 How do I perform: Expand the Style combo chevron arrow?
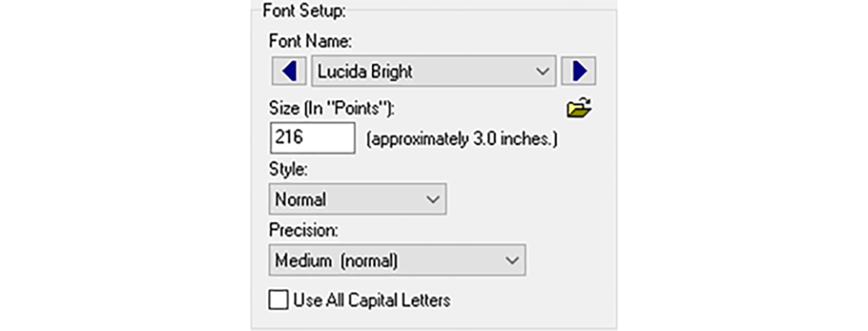point(432,199)
